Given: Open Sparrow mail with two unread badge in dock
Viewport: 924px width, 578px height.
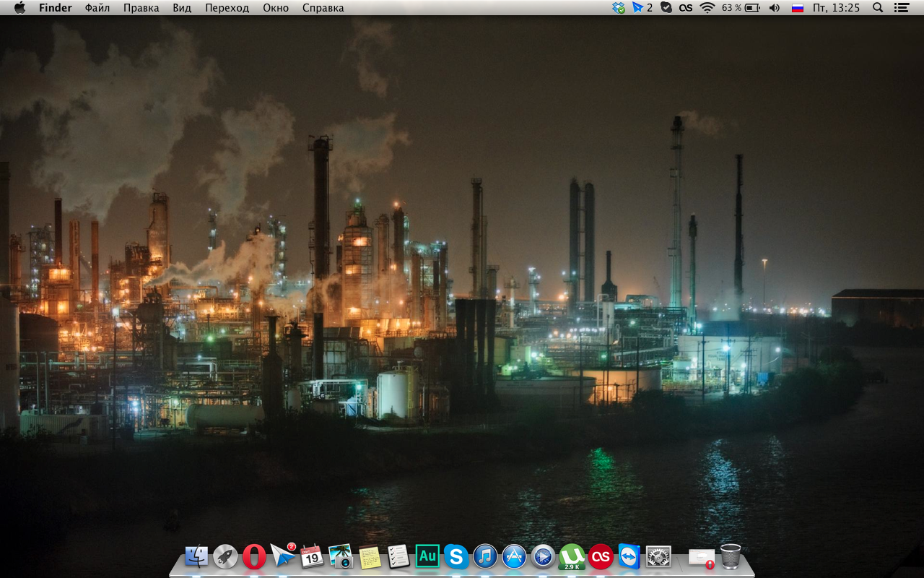Looking at the screenshot, I should click(x=283, y=556).
